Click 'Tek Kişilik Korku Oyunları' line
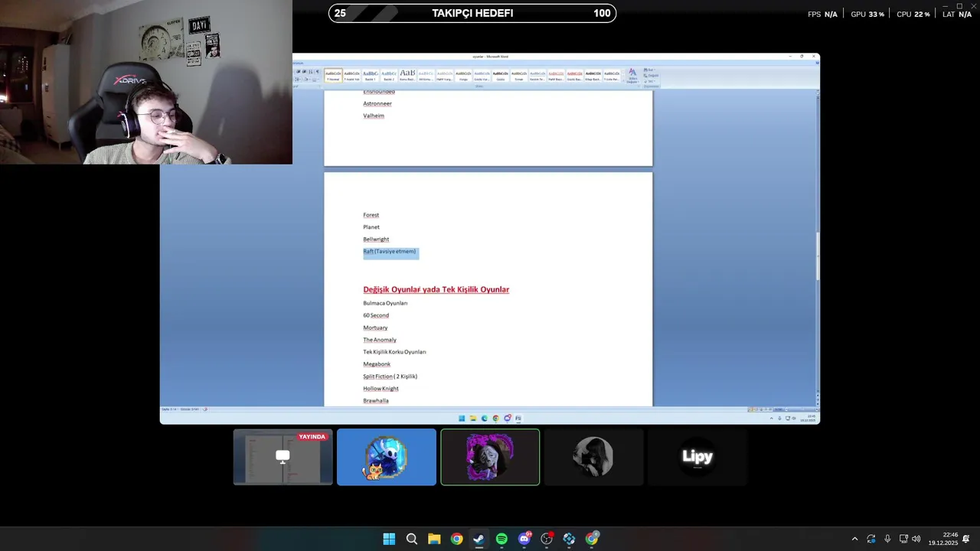This screenshot has width=980, height=551. [394, 352]
